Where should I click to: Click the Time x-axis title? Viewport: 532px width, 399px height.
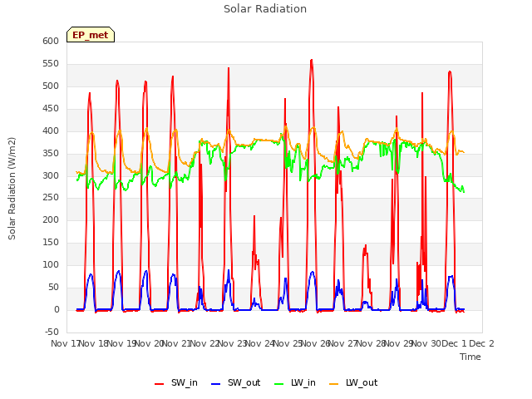click(x=470, y=357)
